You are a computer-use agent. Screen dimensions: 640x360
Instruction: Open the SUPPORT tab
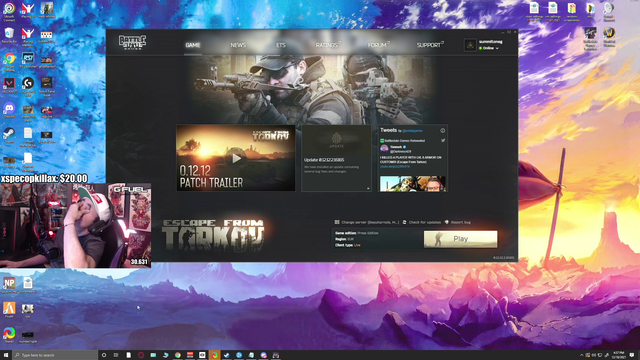click(430, 45)
